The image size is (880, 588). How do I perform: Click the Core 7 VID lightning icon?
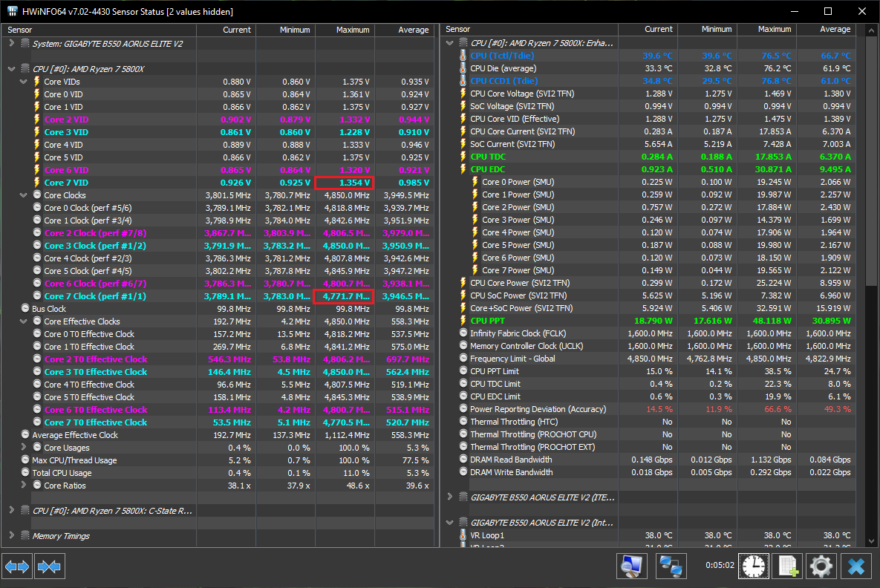click(37, 183)
